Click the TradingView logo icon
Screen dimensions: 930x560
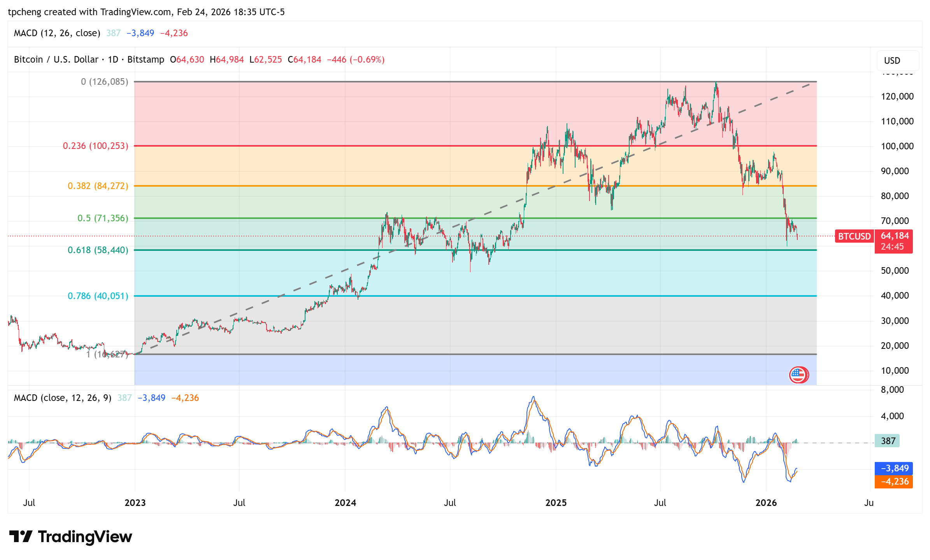point(20,537)
